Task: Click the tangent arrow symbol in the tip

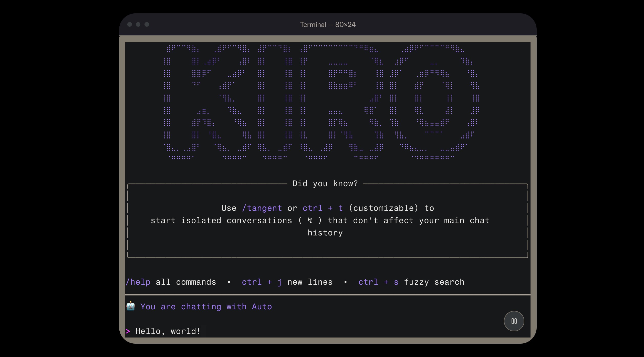Action: point(309,220)
